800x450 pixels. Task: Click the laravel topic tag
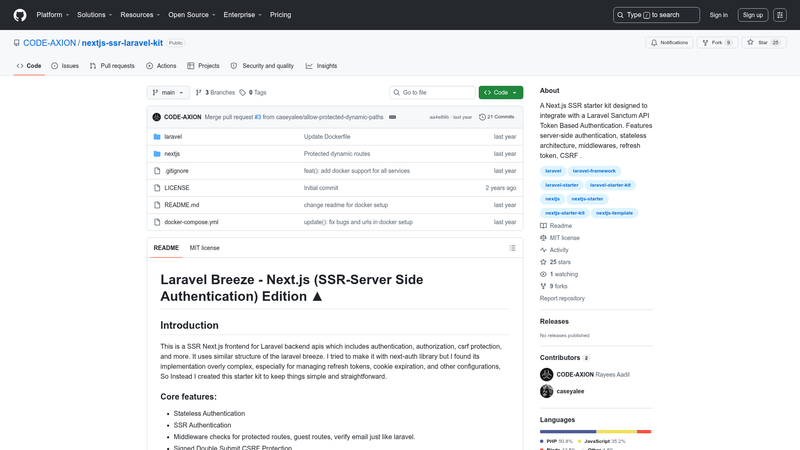[x=553, y=171]
